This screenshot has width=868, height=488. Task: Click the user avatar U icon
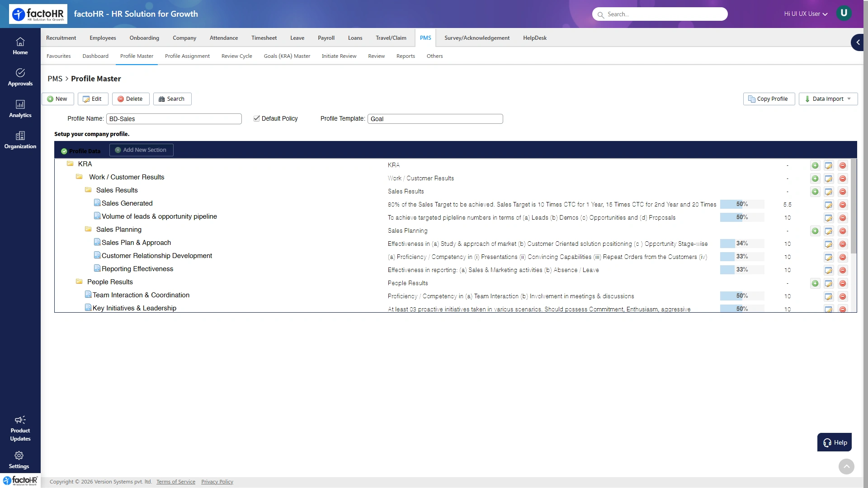844,13
